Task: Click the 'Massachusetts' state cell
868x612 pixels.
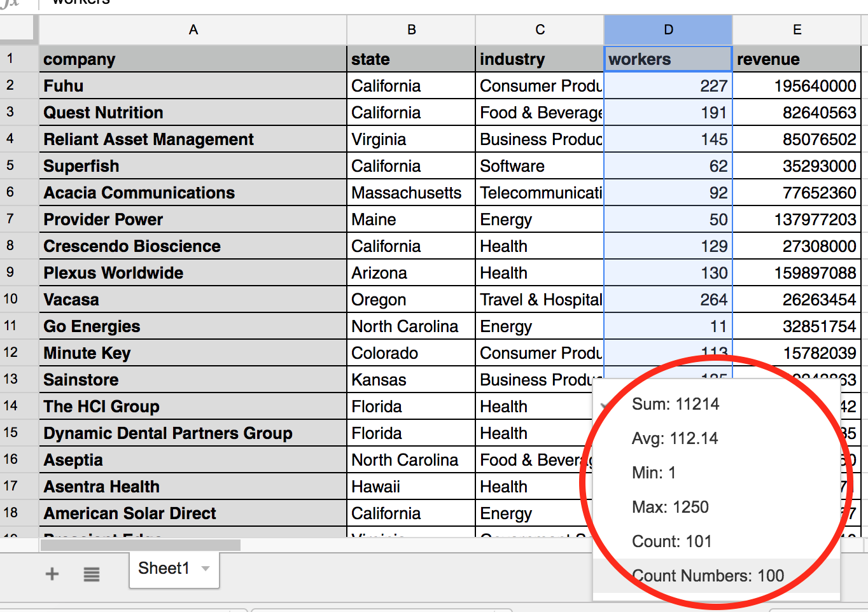Action: click(412, 193)
